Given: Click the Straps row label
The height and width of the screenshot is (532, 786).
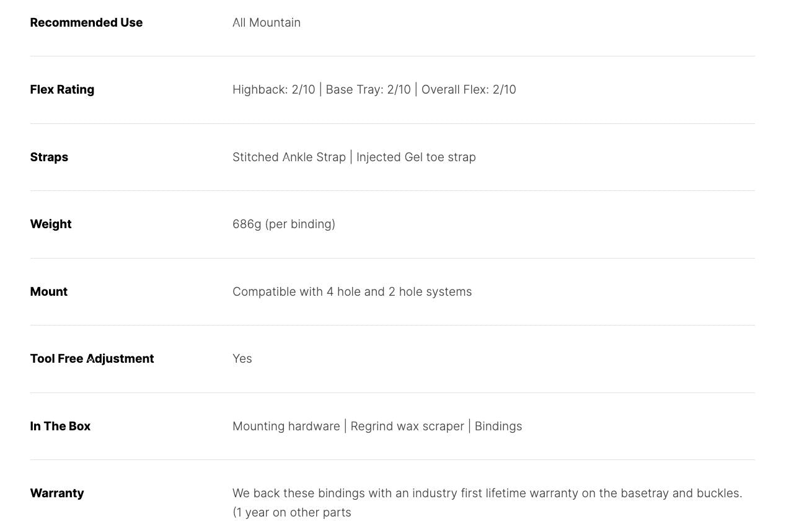Looking at the screenshot, I should 49,157.
